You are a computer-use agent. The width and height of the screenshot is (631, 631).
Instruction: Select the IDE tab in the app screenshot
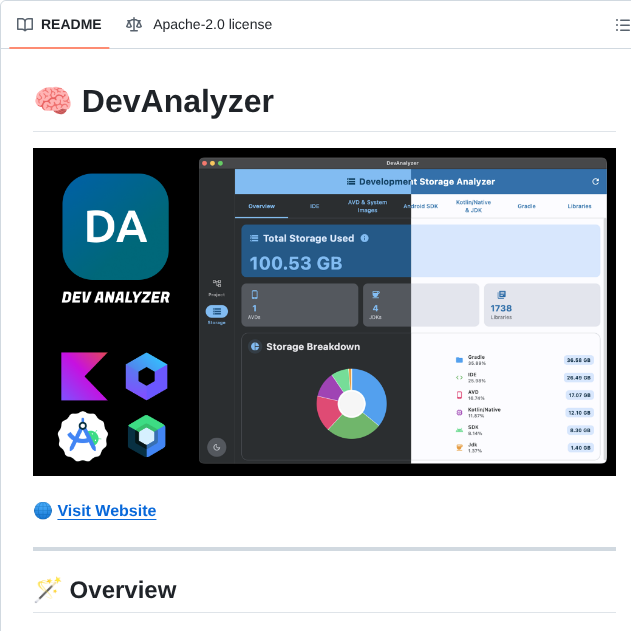tap(315, 206)
